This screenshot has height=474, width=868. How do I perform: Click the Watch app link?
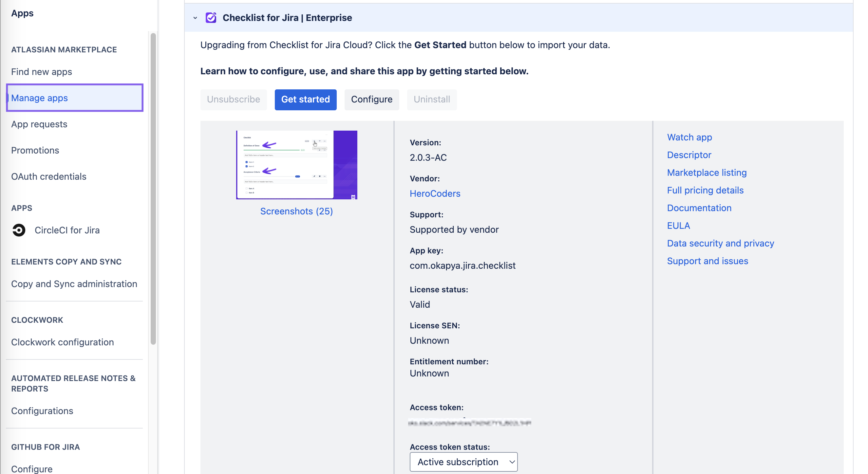[x=689, y=137]
